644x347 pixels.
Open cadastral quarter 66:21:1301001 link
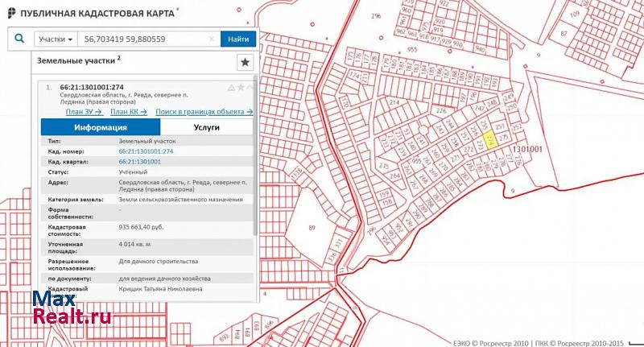(139, 161)
